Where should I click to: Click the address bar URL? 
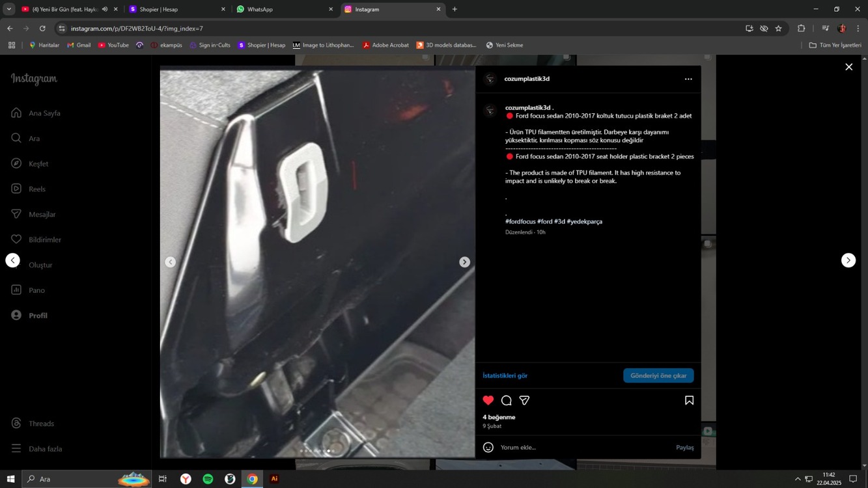click(137, 29)
